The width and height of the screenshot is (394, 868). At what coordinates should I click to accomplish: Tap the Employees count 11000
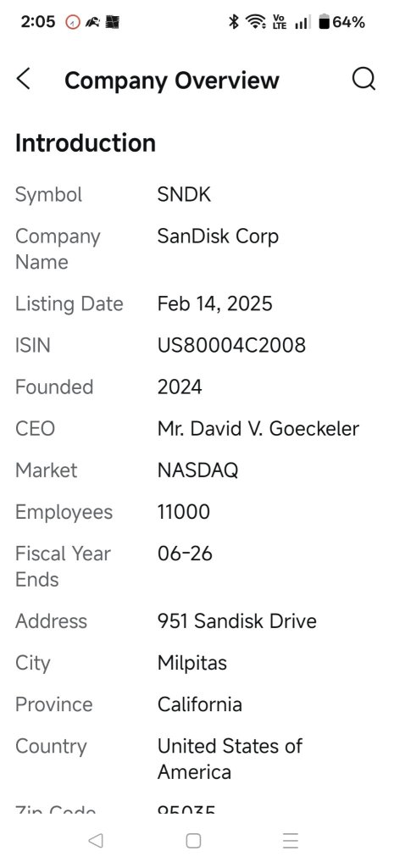pyautogui.click(x=184, y=512)
